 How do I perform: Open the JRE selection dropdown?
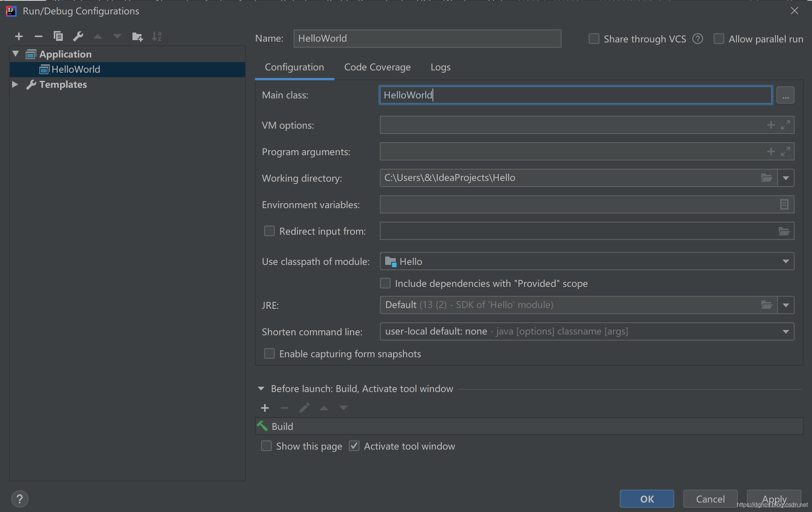click(x=786, y=305)
